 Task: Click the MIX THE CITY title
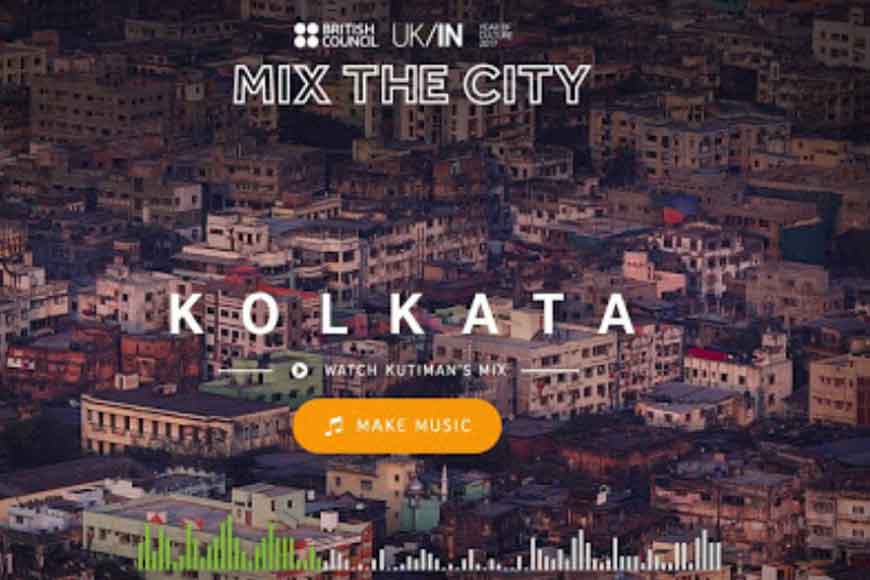[411, 84]
